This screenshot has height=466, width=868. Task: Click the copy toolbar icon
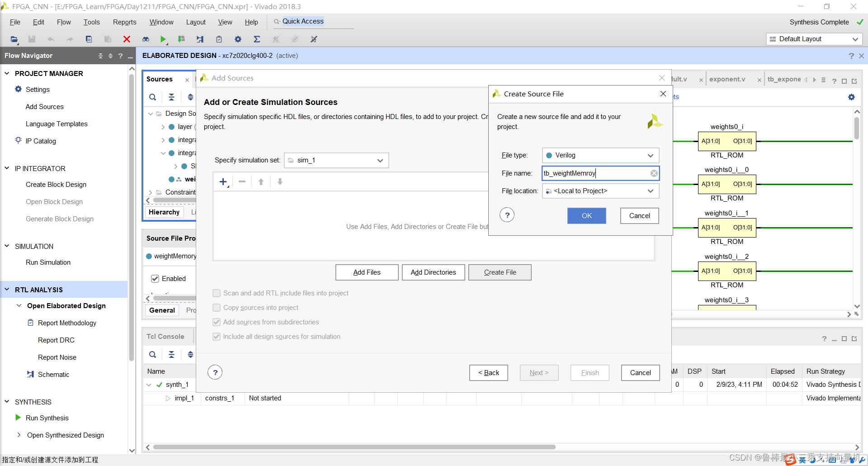(x=89, y=39)
